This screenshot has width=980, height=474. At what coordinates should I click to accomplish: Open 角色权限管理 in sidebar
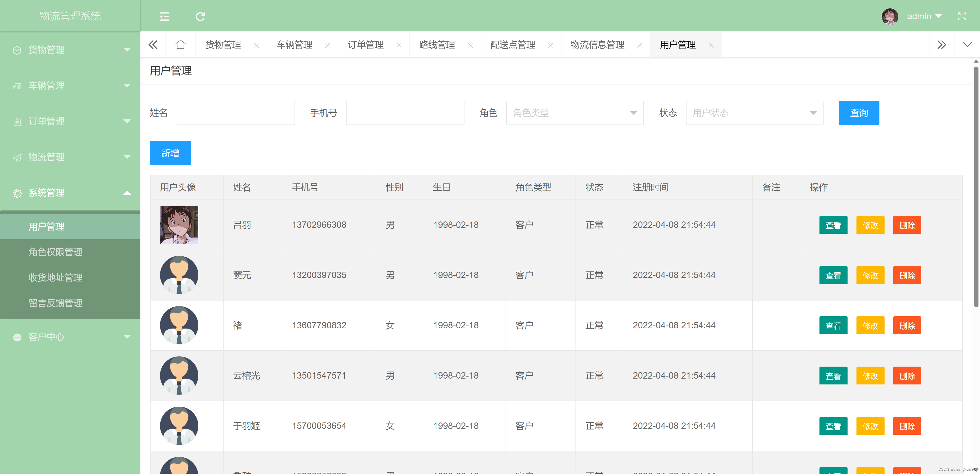[x=56, y=252]
